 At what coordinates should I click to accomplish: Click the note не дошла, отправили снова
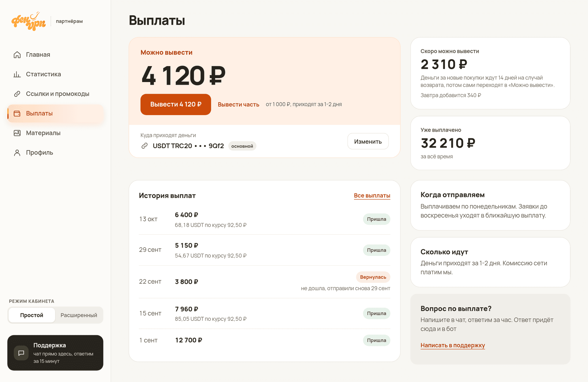pyautogui.click(x=345, y=288)
